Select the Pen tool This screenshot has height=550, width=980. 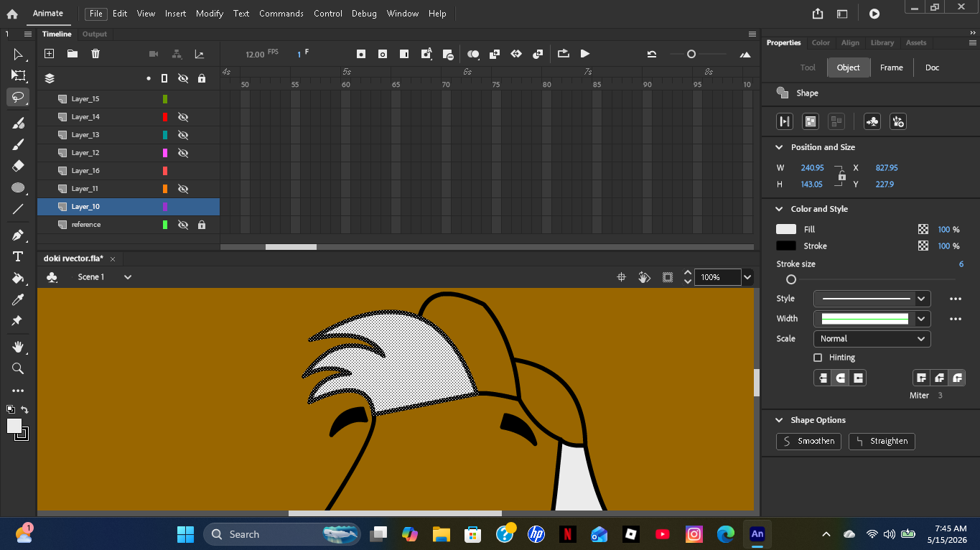18,236
